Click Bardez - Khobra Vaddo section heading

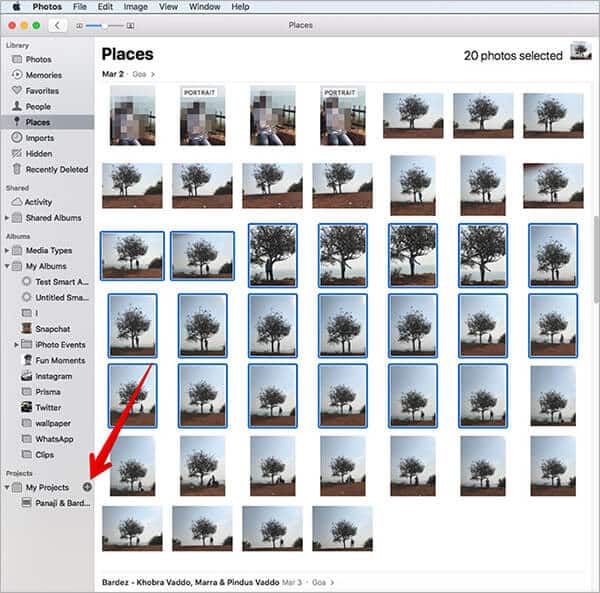(x=190, y=582)
